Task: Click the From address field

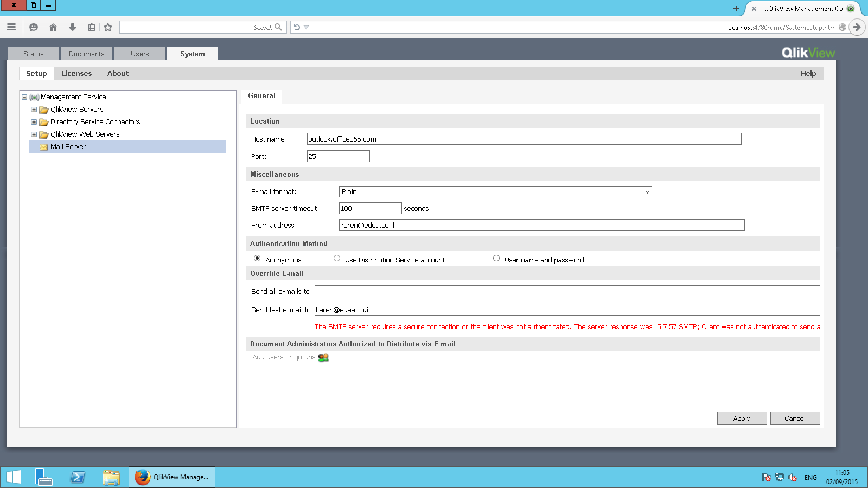Action: tap(542, 225)
